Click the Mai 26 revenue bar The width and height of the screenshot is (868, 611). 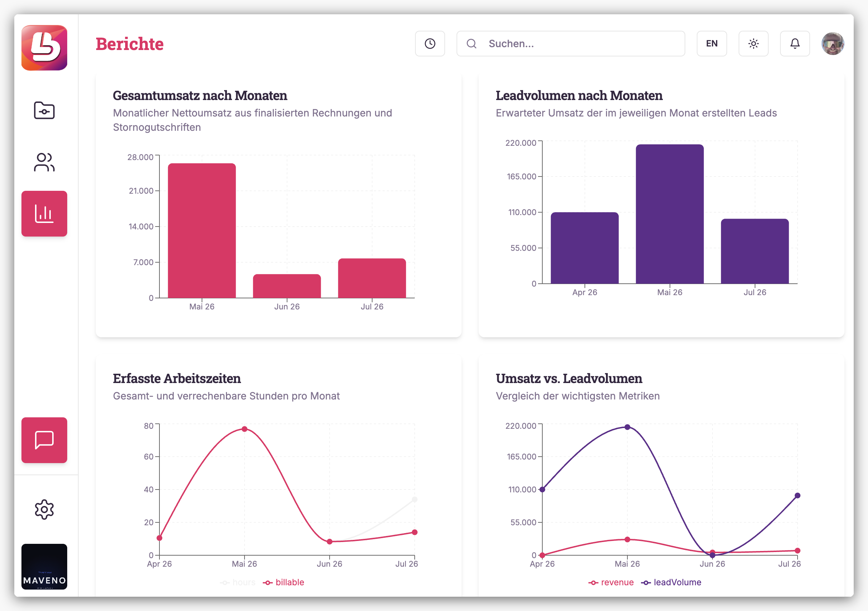(x=202, y=230)
